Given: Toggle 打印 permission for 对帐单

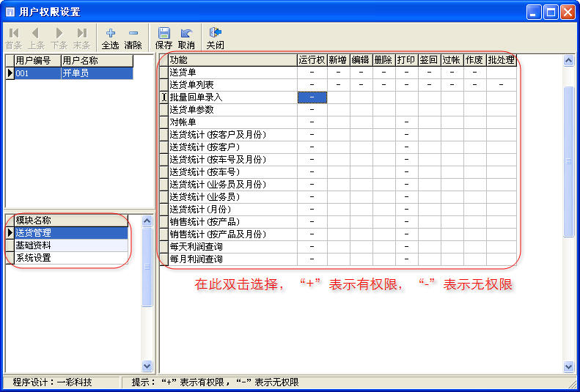Looking at the screenshot, I should [406, 122].
